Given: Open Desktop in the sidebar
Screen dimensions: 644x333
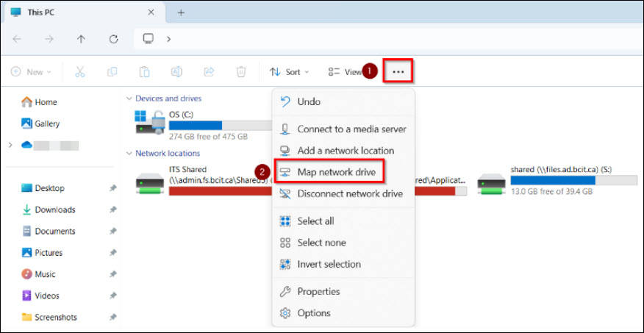Looking at the screenshot, I should 43,188.
